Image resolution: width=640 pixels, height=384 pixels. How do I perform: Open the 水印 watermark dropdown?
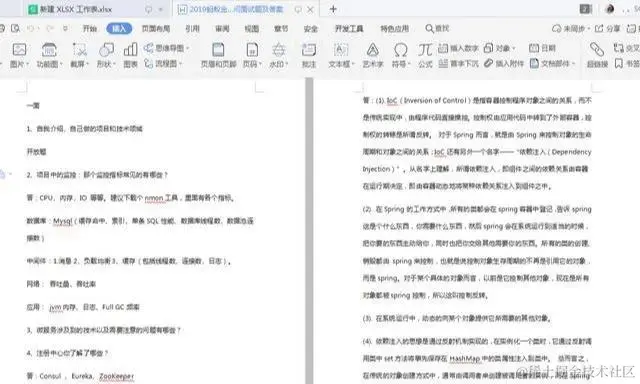(x=287, y=64)
